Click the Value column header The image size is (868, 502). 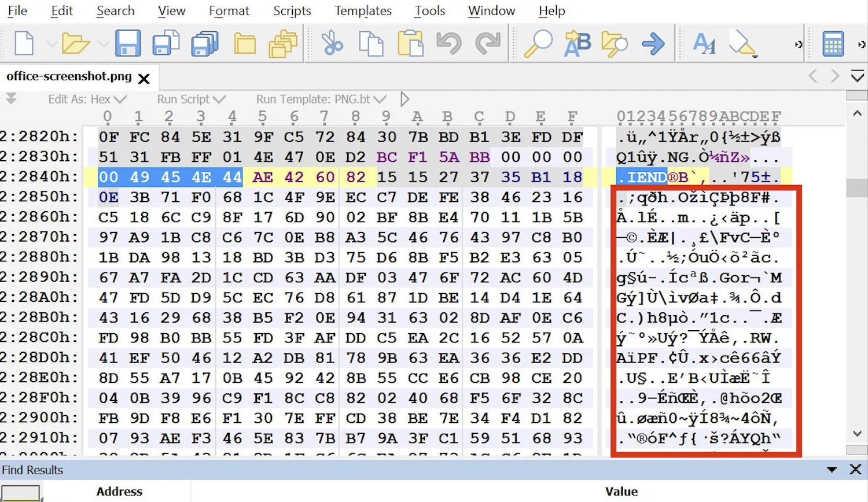(x=621, y=492)
